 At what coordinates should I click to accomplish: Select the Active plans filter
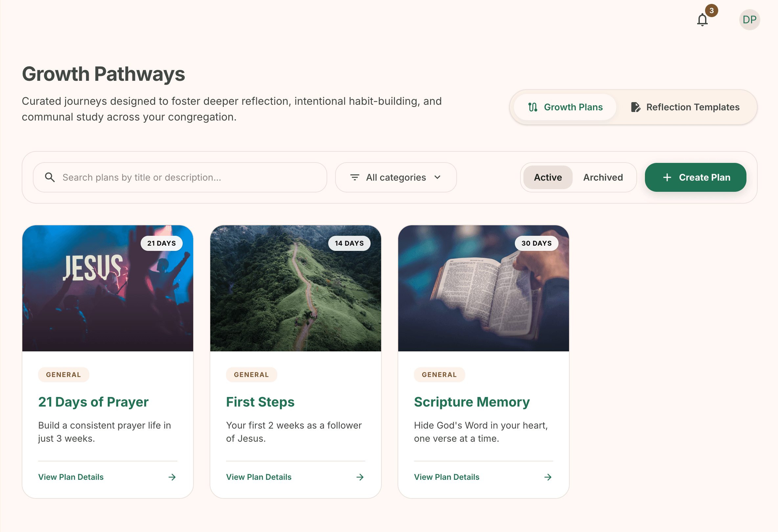(548, 177)
